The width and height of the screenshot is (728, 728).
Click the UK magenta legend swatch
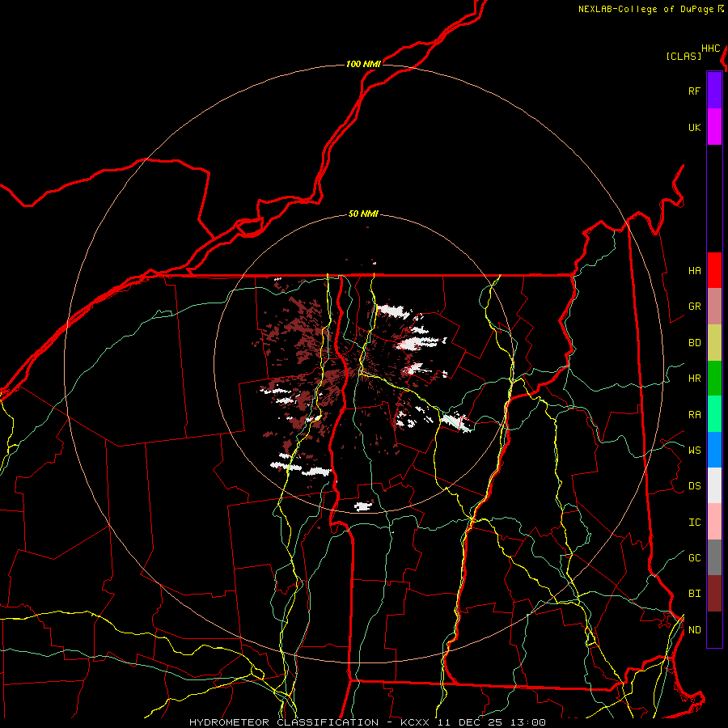click(714, 127)
